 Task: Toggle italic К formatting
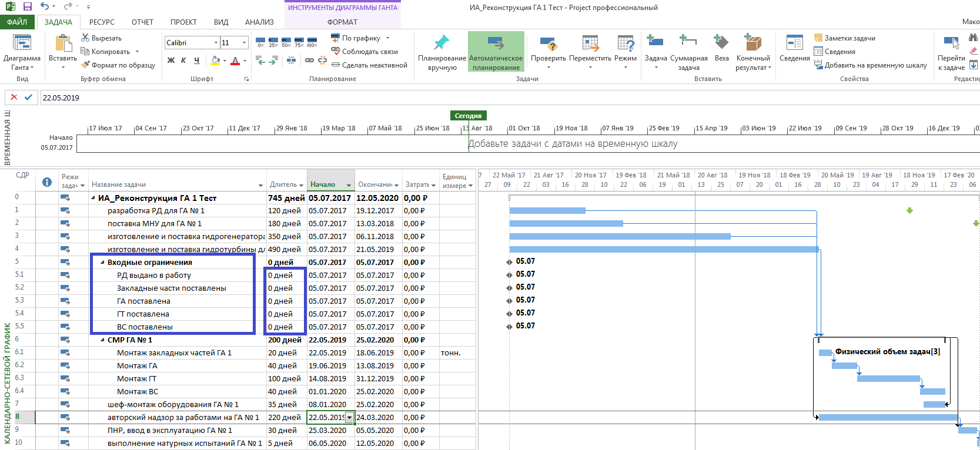click(x=183, y=61)
